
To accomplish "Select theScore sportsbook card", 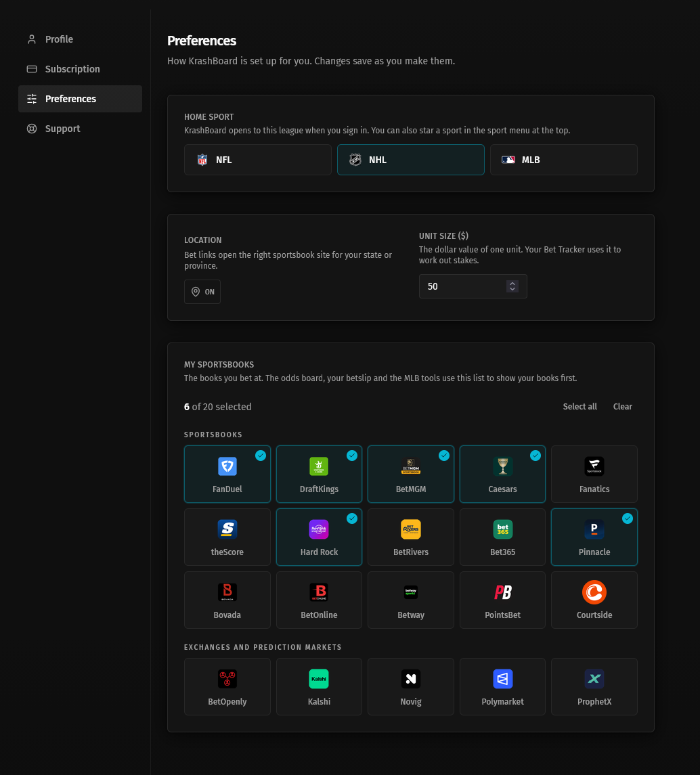I will pyautogui.click(x=227, y=537).
